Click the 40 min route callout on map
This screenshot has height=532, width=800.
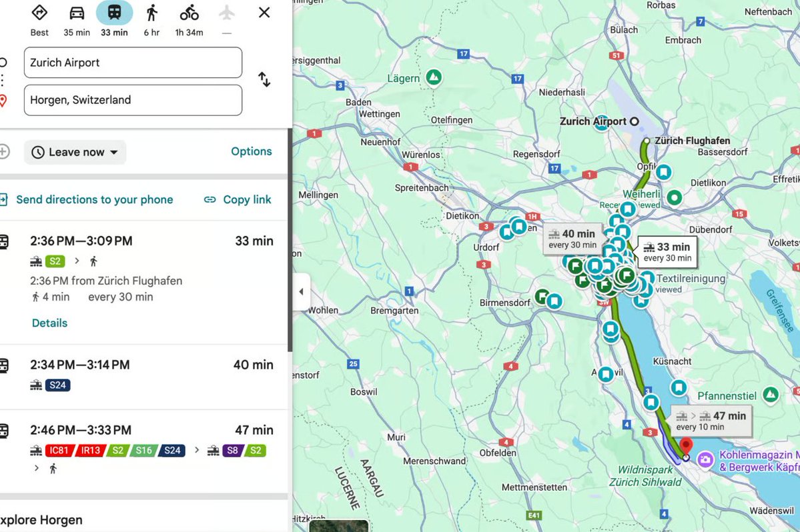572,238
